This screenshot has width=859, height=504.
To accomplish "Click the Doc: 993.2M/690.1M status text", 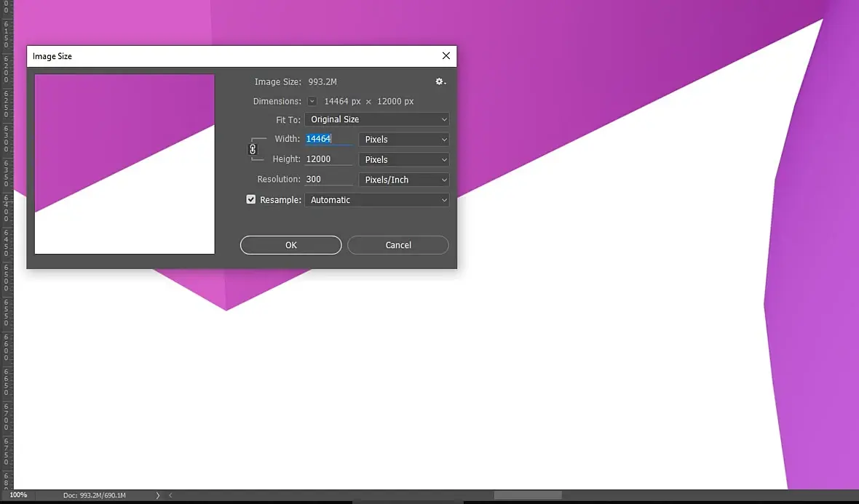I will coord(94,495).
